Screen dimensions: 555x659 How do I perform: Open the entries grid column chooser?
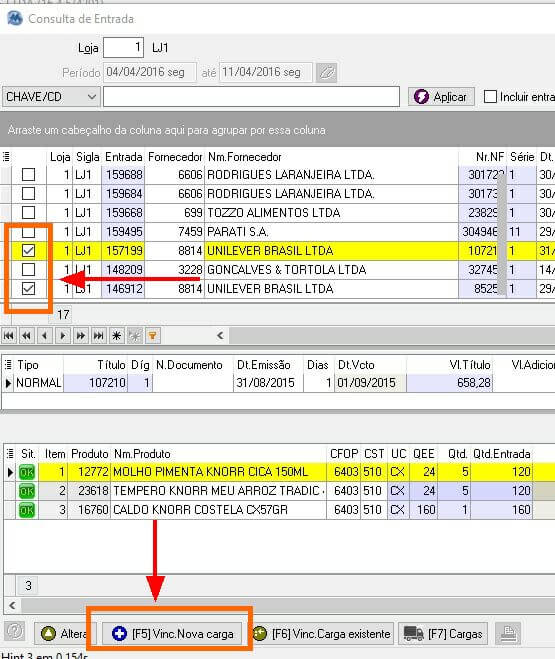tap(6, 157)
